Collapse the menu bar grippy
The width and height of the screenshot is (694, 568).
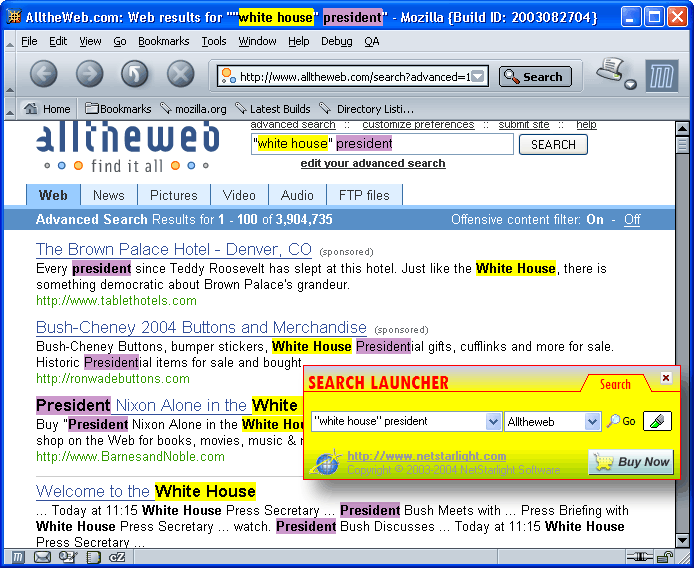click(10, 42)
